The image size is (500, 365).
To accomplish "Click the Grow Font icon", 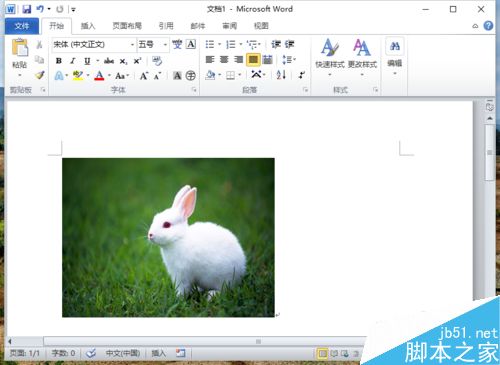I will [143, 76].
